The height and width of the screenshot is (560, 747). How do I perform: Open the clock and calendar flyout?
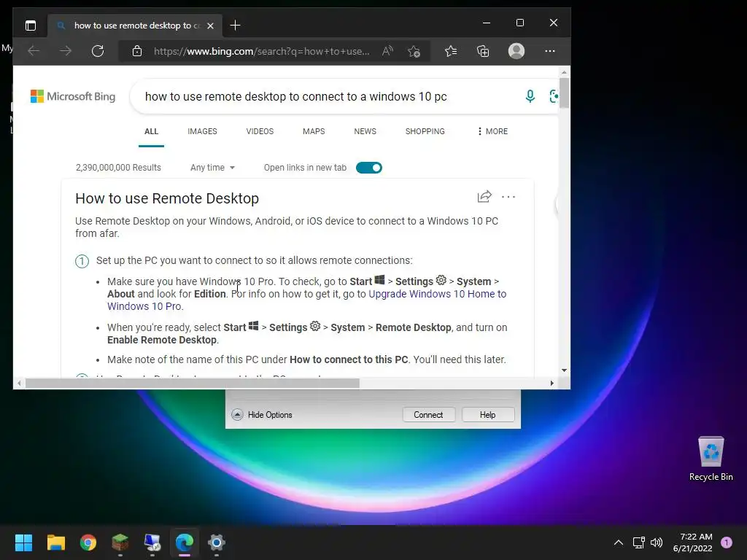[692, 542]
